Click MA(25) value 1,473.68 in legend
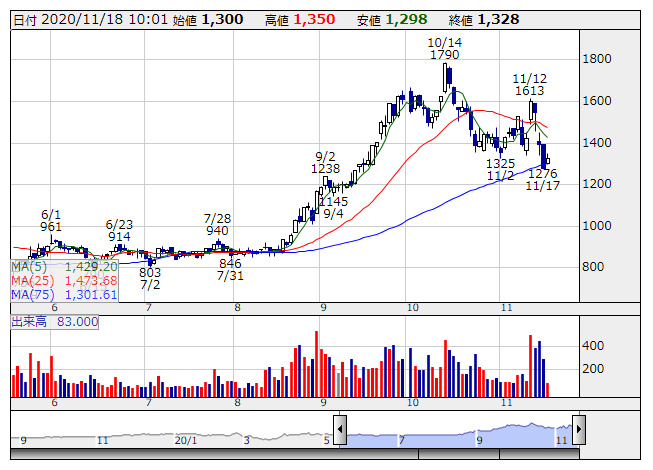This screenshot has height=470, width=653. (x=91, y=281)
